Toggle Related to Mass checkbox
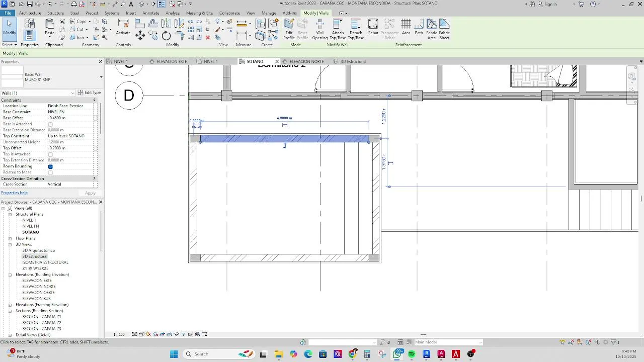Image resolution: width=644 pixels, height=362 pixels. pos(50,172)
